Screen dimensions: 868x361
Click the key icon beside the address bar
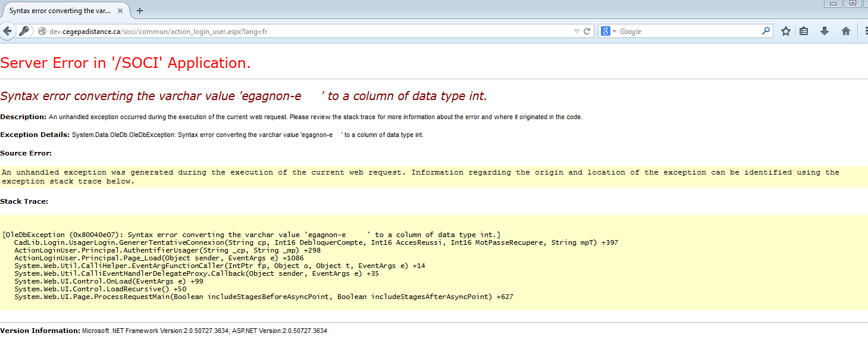pyautogui.click(x=24, y=31)
